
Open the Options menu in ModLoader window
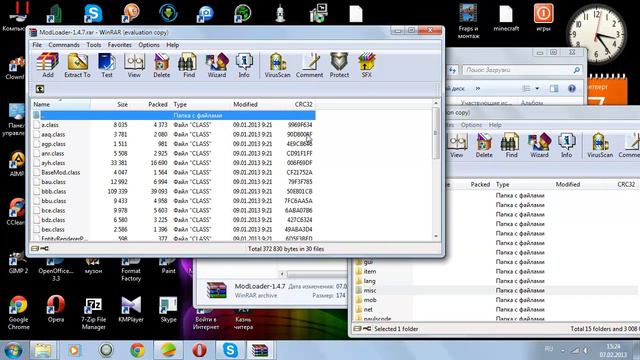tap(149, 45)
